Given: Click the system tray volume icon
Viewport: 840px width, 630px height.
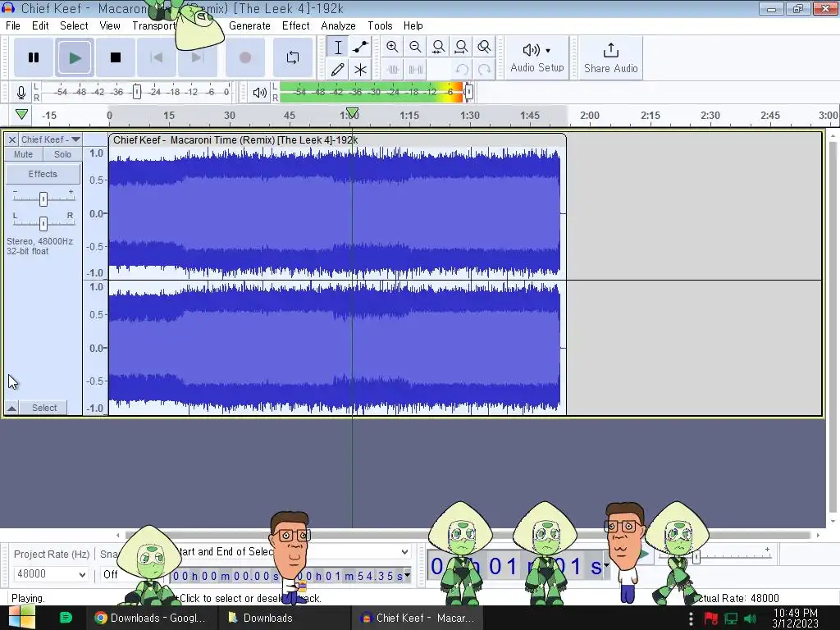Looking at the screenshot, I should pos(750,619).
